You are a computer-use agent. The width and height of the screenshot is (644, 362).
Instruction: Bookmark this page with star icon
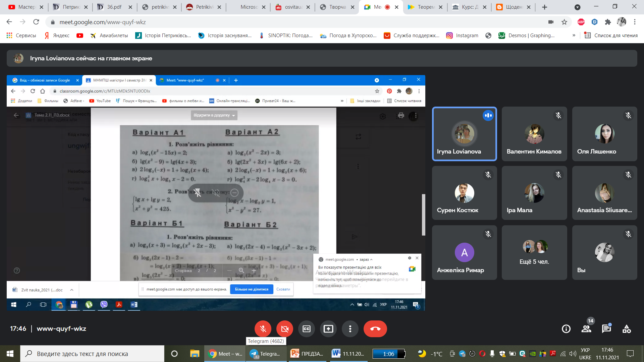565,22
